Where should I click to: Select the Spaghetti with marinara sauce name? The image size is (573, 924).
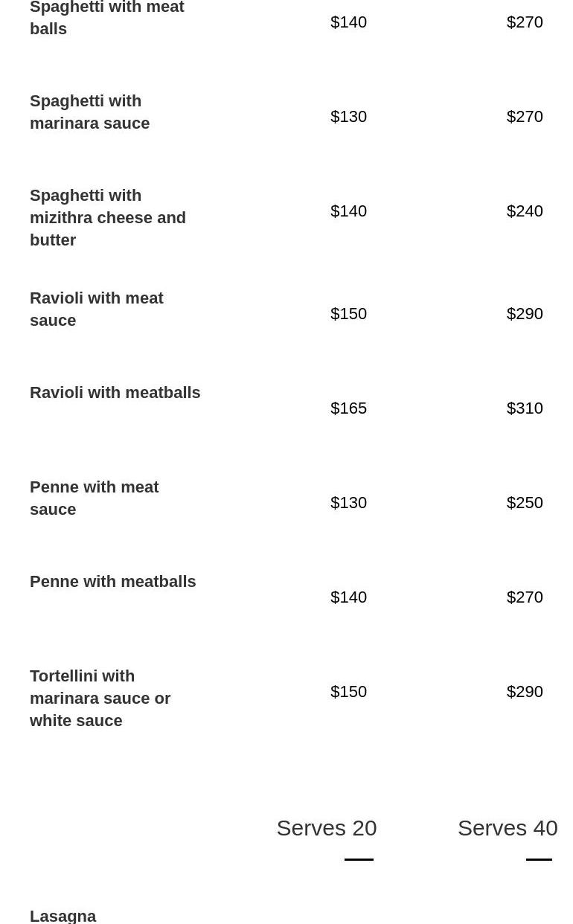pos(89,112)
